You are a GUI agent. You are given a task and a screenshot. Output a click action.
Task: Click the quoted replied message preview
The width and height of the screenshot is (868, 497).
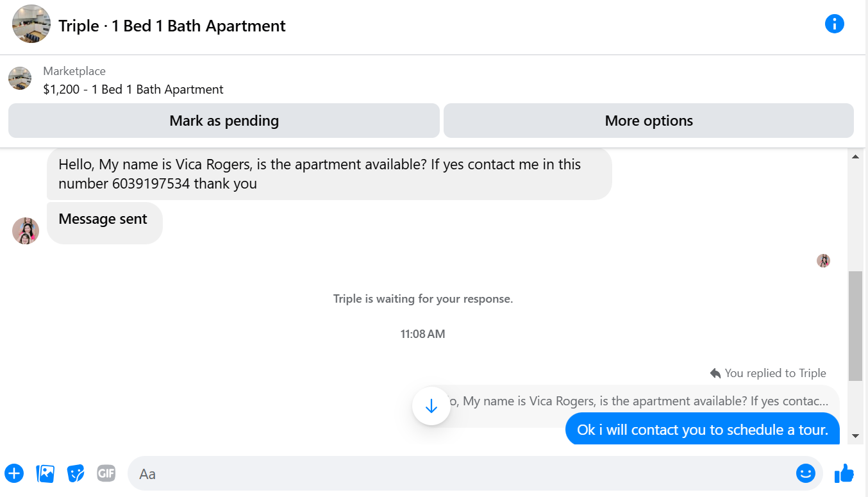point(635,402)
